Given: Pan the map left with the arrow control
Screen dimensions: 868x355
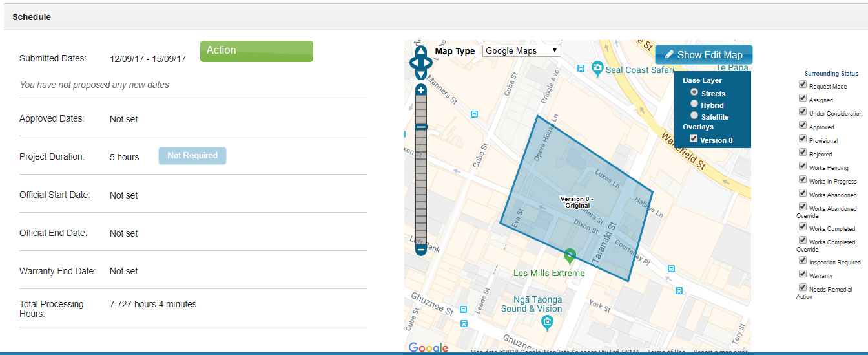Looking at the screenshot, I should (x=415, y=63).
